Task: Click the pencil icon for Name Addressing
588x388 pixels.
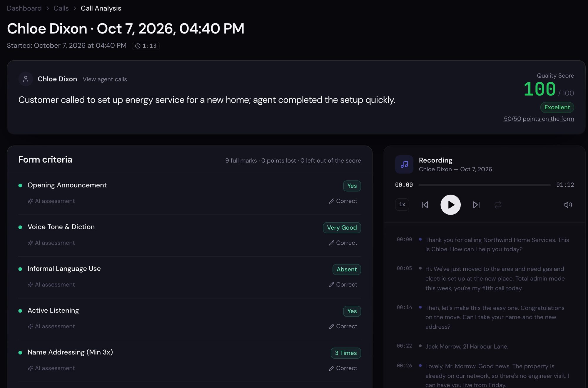Action: coord(332,368)
